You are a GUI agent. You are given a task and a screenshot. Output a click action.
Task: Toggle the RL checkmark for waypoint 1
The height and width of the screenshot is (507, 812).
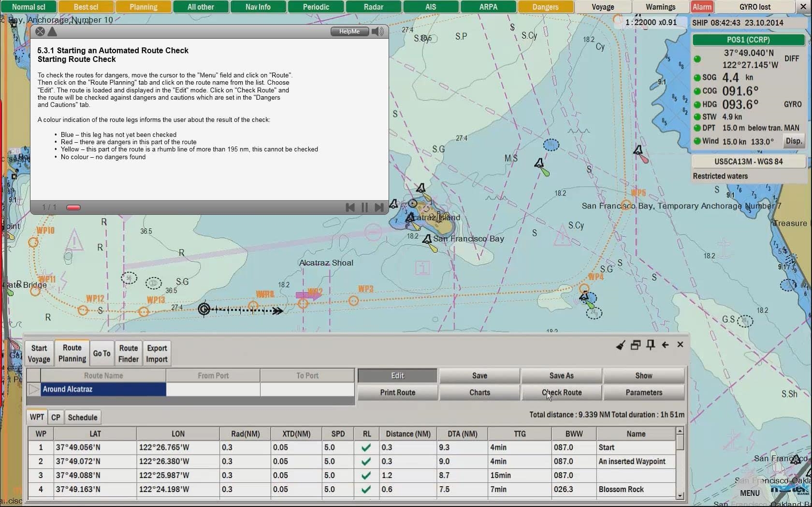coord(366,447)
